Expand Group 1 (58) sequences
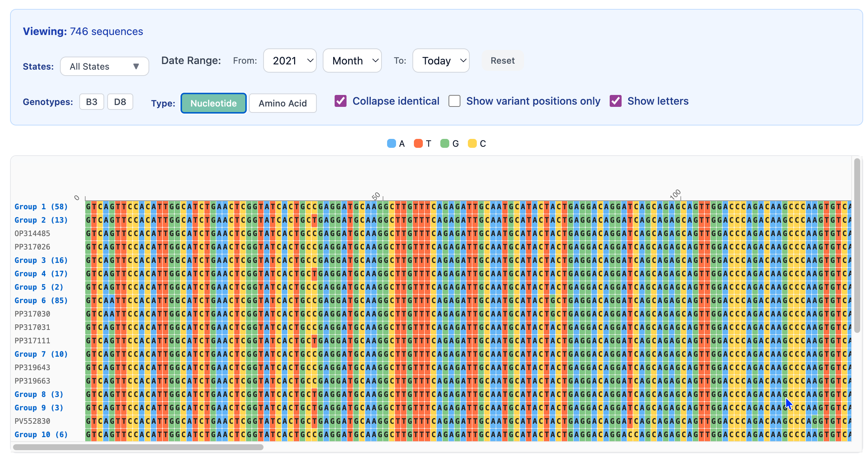This screenshot has width=868, height=458. [x=41, y=207]
